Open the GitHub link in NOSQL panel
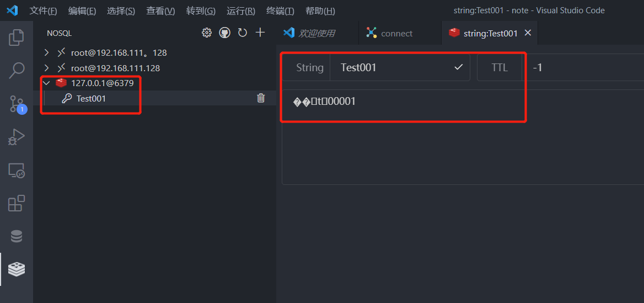The height and width of the screenshot is (303, 644). click(224, 33)
